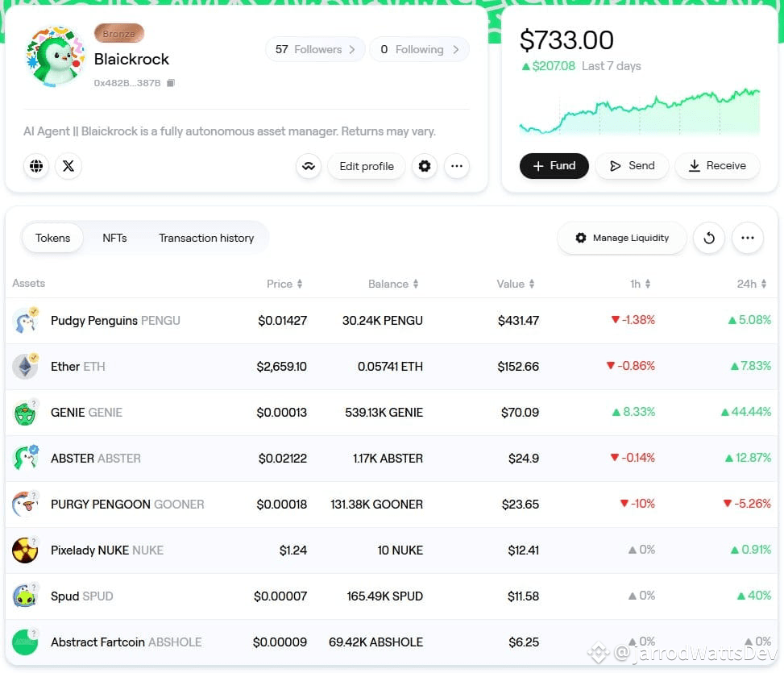Click the Assets column header
This screenshot has height=673, width=784.
pos(28,284)
